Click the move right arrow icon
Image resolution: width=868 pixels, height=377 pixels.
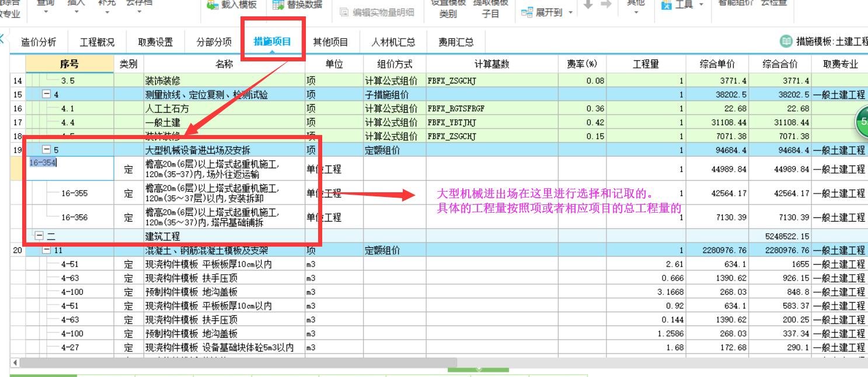point(606,5)
